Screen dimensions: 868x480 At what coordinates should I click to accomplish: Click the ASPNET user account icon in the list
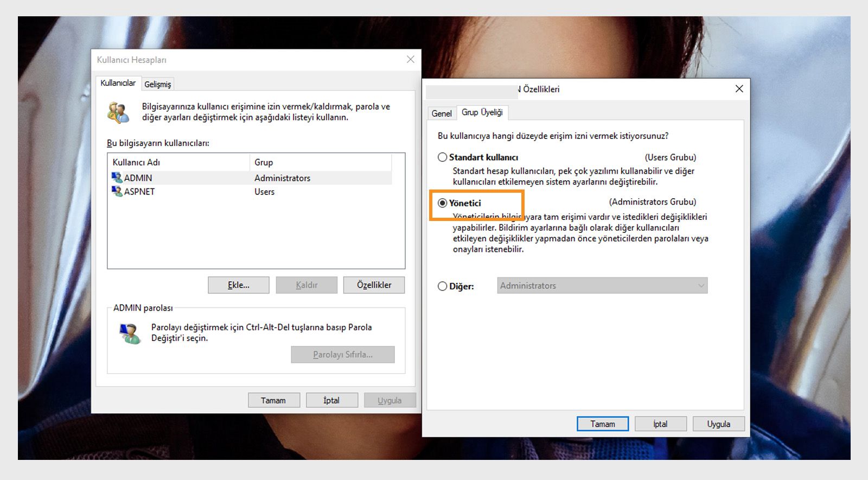117,191
